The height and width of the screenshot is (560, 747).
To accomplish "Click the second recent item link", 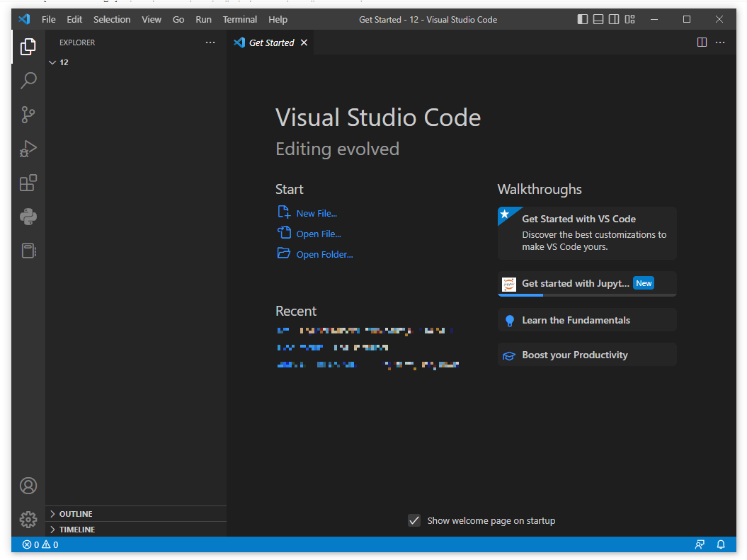I will pyautogui.click(x=300, y=347).
